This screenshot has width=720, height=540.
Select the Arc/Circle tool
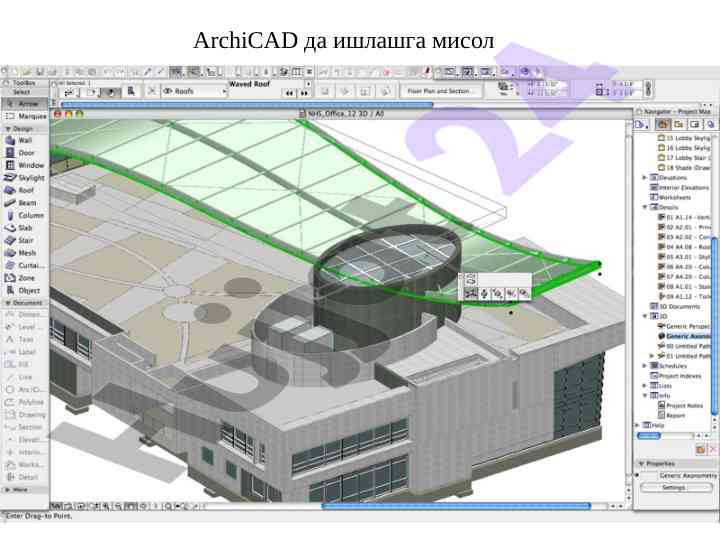[x=24, y=389]
